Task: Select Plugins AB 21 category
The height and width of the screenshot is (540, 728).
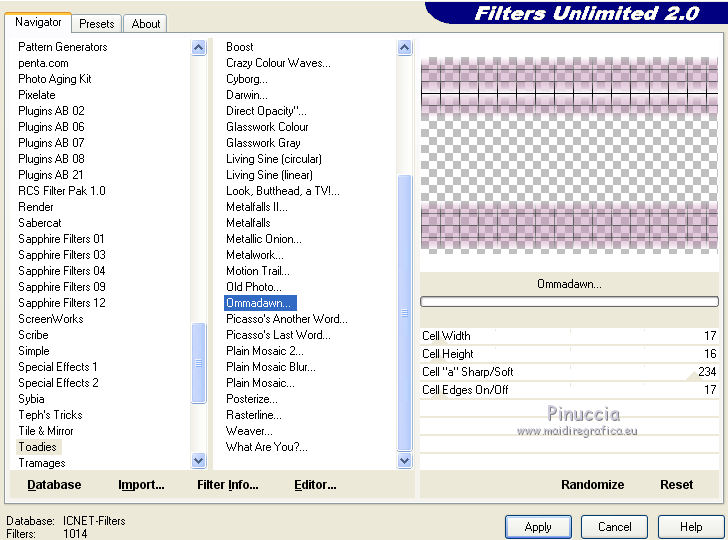Action: [x=51, y=175]
